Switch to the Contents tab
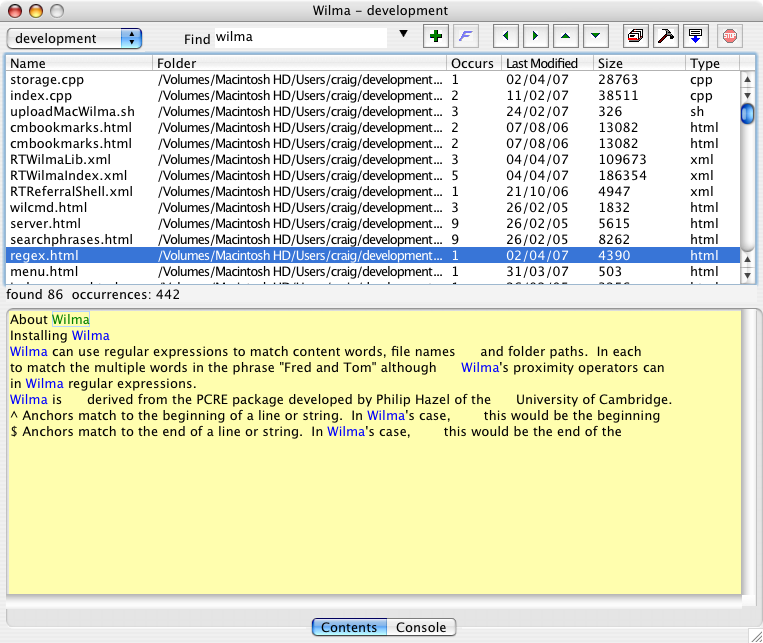This screenshot has height=643, width=763. (x=349, y=627)
